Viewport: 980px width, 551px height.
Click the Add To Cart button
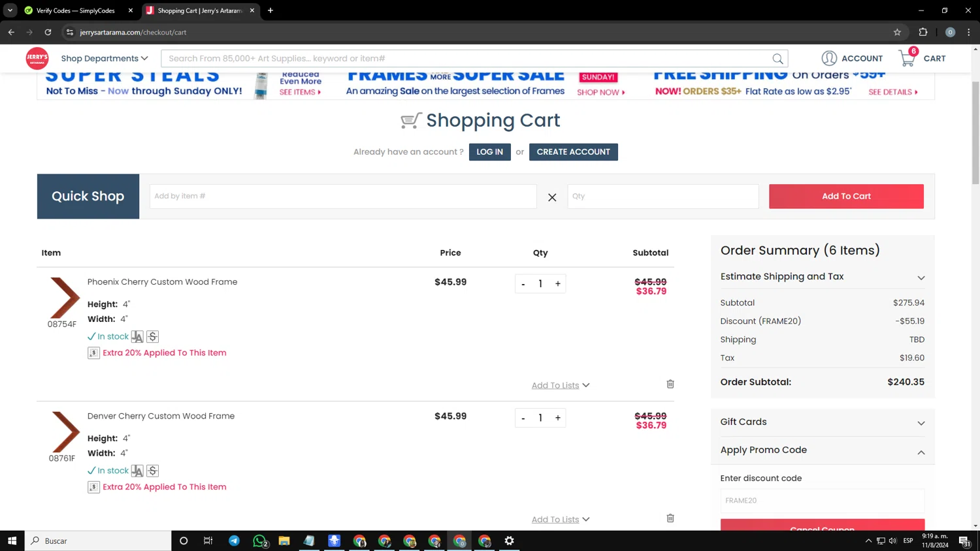point(846,197)
